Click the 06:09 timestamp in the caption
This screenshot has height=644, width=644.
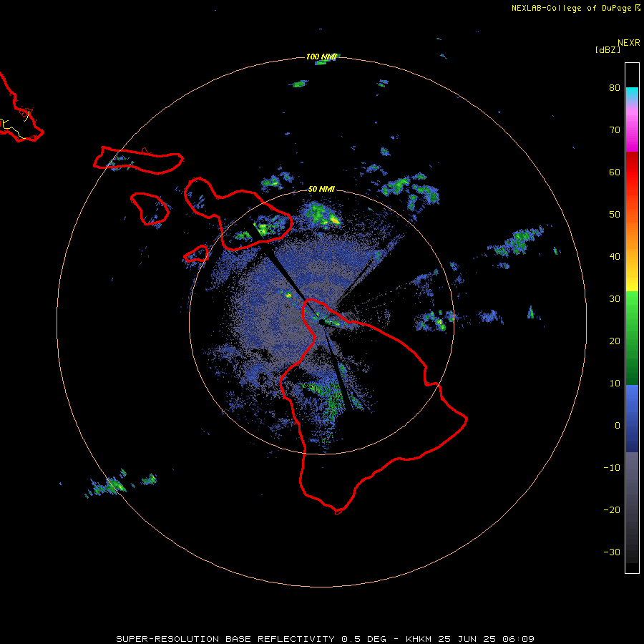pos(518,639)
